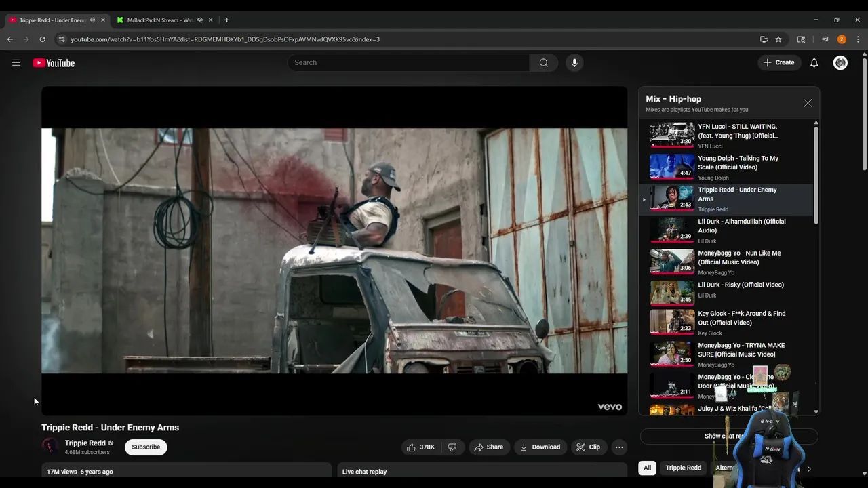This screenshot has width=868, height=488.
Task: Click the install/cast icon in address bar
Action: click(x=764, y=39)
